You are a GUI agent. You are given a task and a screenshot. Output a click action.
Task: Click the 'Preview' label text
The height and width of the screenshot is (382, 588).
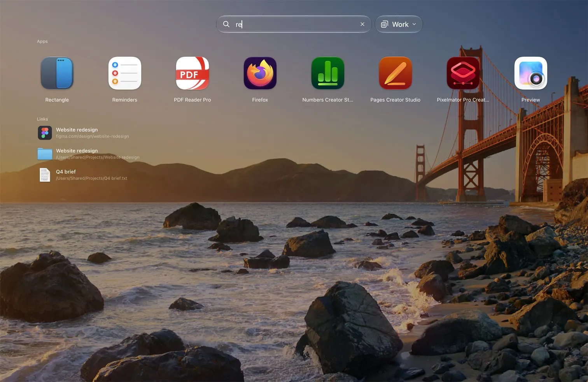coord(530,100)
